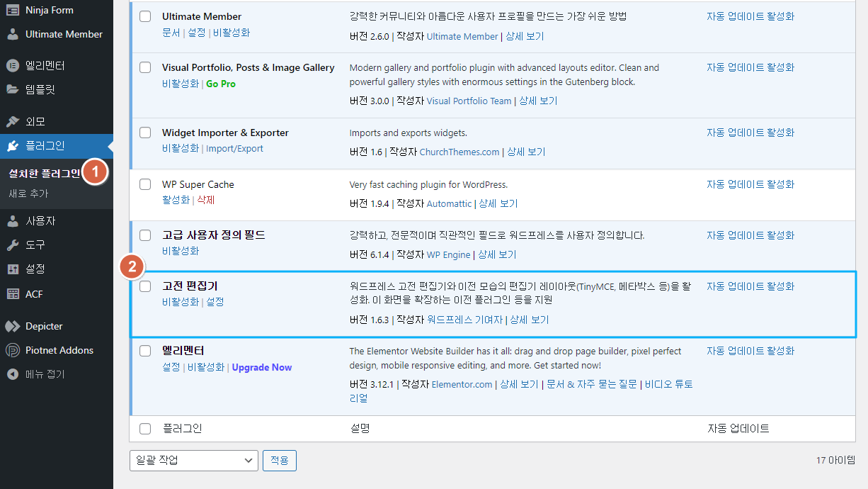Delete WP Super Cache via 삭제 link
The width and height of the screenshot is (868, 489).
point(206,200)
